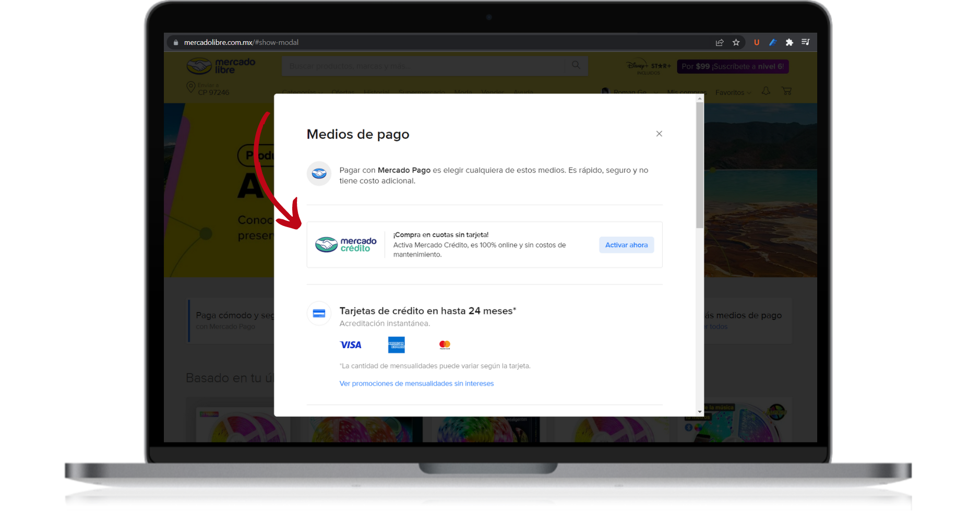980x522 pixels.
Task: Select the Mastercard icon
Action: tap(444, 345)
